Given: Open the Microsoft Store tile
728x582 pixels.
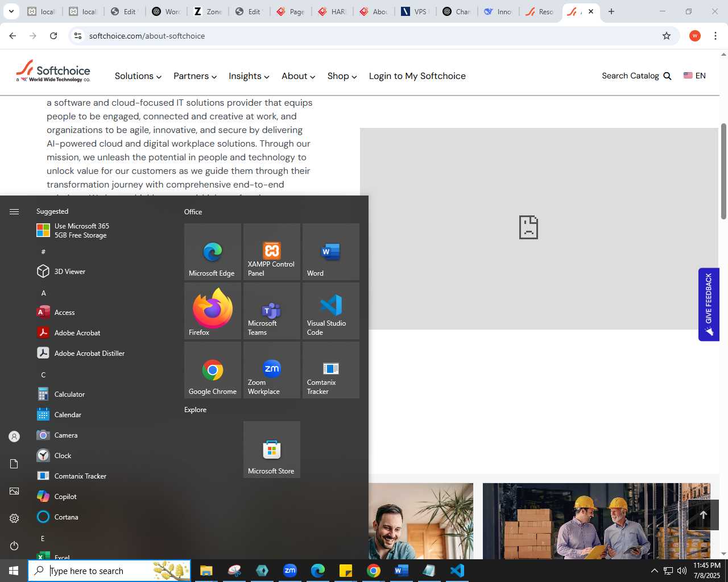Looking at the screenshot, I should pos(271,450).
